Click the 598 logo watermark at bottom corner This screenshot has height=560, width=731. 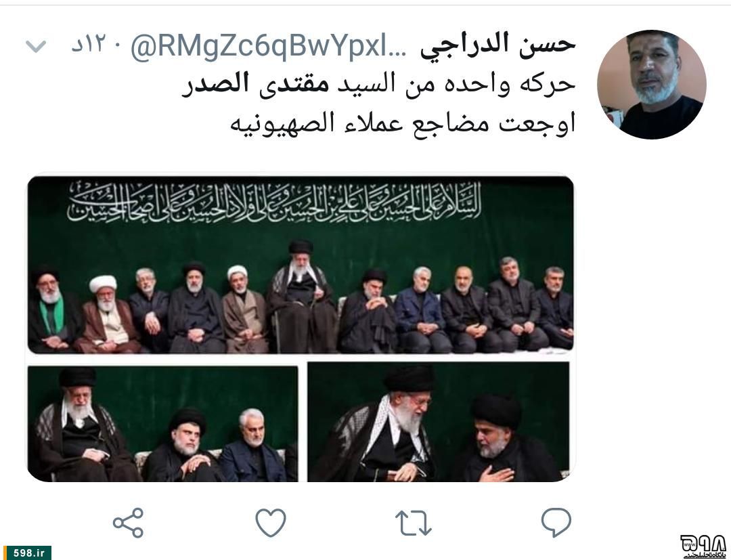click(703, 546)
